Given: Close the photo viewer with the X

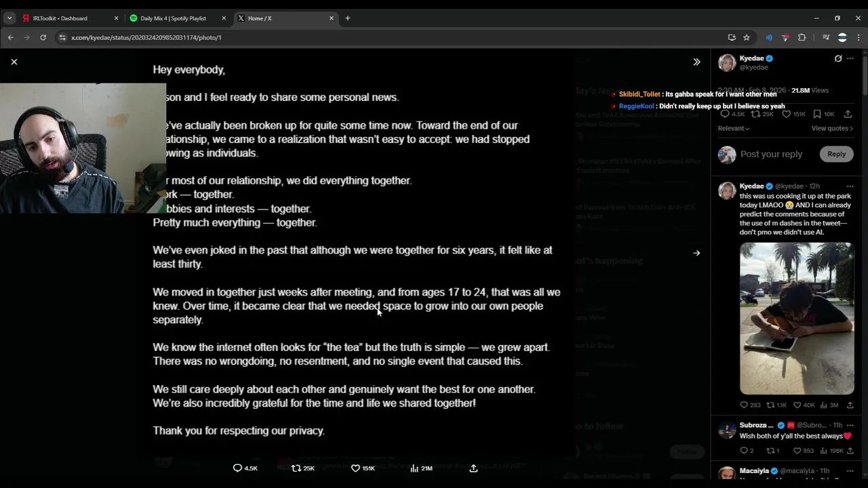Looking at the screenshot, I should coord(14,62).
